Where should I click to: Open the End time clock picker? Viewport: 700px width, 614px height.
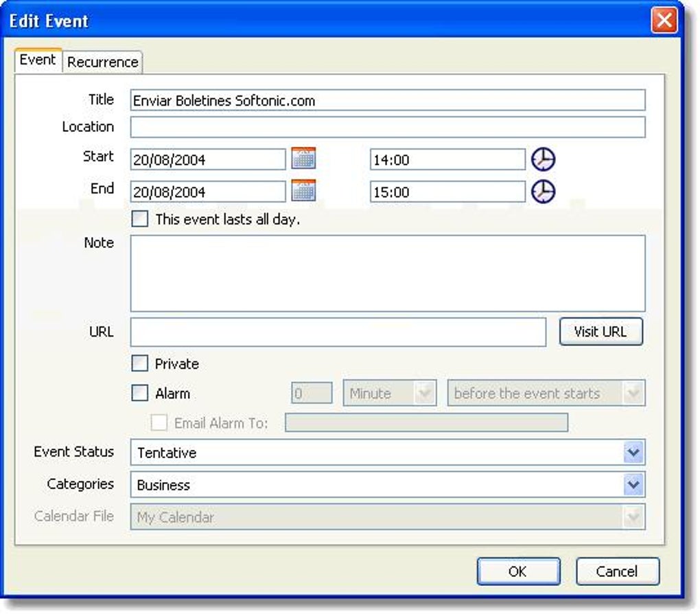click(543, 192)
